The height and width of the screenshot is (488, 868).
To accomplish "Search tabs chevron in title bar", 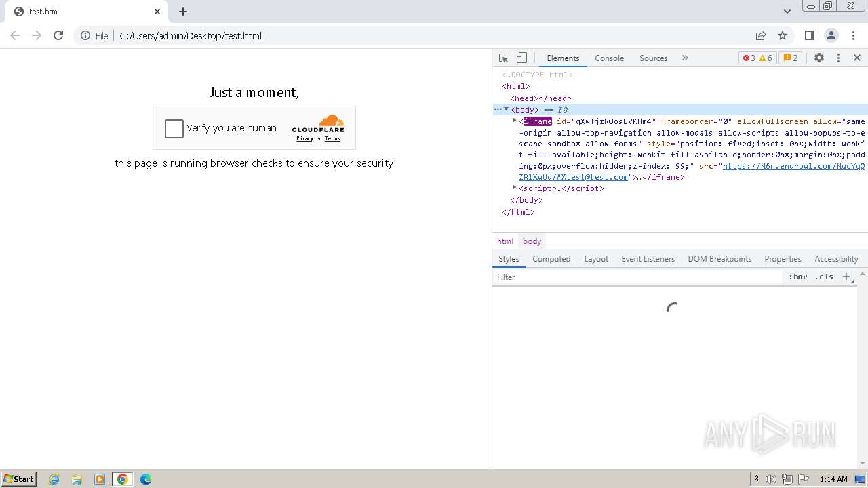I will tap(787, 11).
